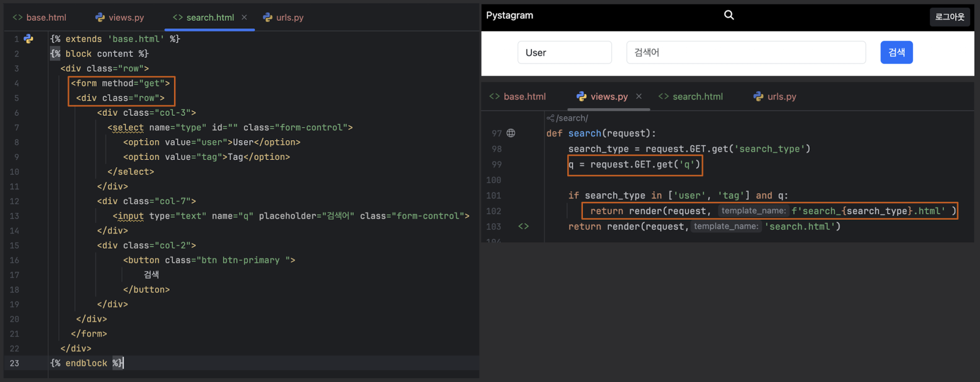Close the search.html tab in left editor
This screenshot has height=382, width=980.
[244, 17]
